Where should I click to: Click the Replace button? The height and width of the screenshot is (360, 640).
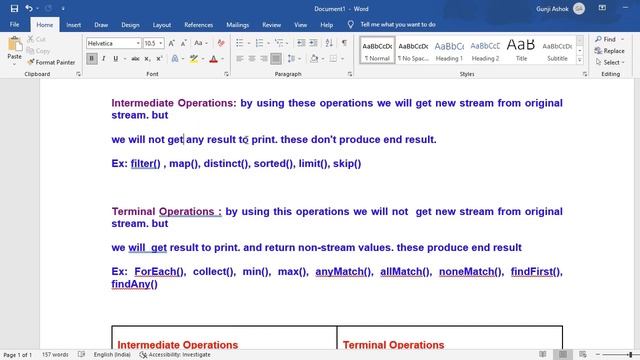(610, 51)
